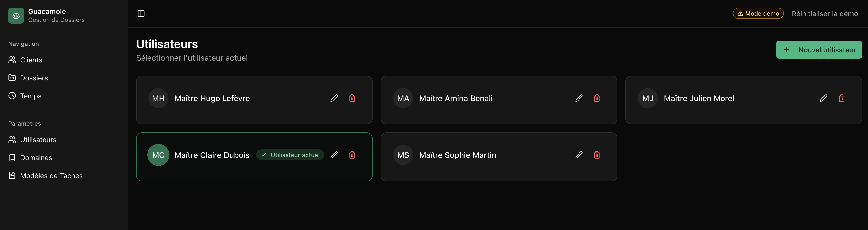The image size is (868, 230).
Task: Click edit pencil for Maître Hugo Lefèvre
Action: click(x=334, y=98)
